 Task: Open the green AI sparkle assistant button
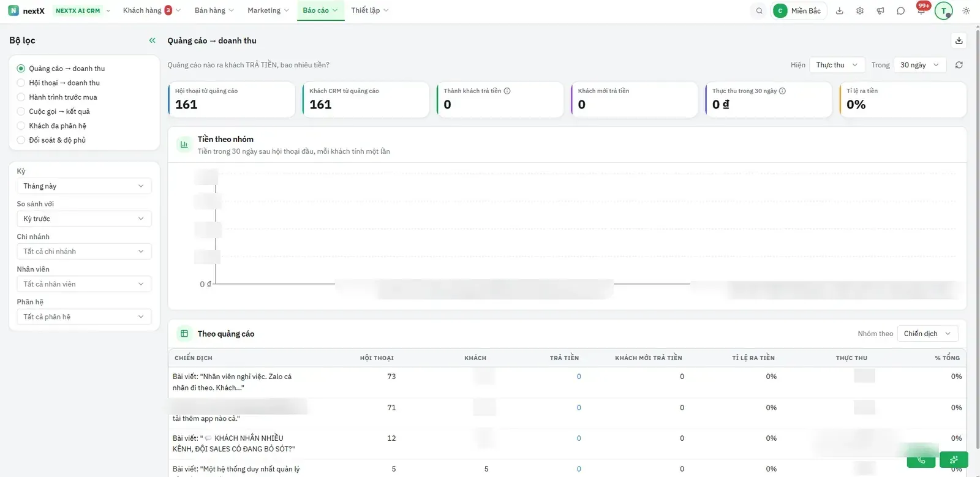[954, 460]
